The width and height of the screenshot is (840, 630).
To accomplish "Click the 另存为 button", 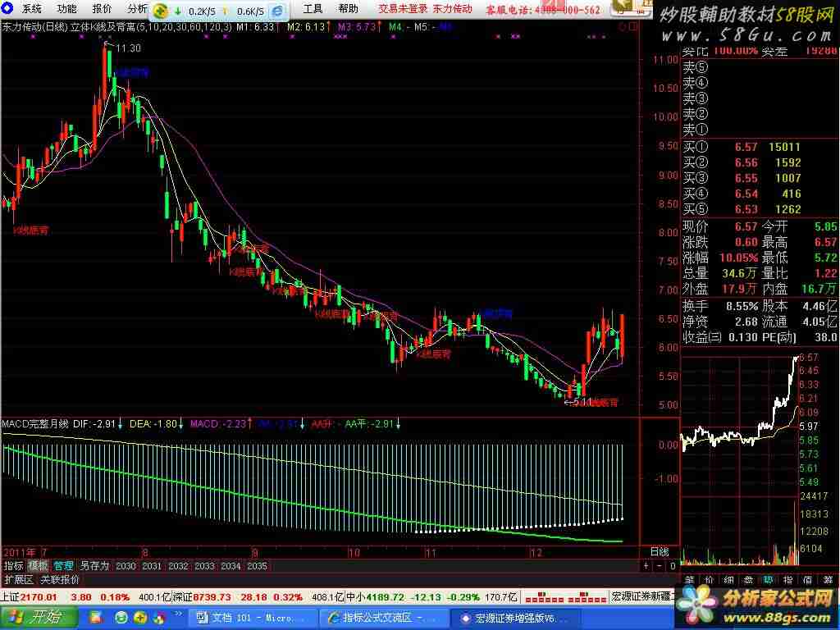I will pyautogui.click(x=94, y=566).
